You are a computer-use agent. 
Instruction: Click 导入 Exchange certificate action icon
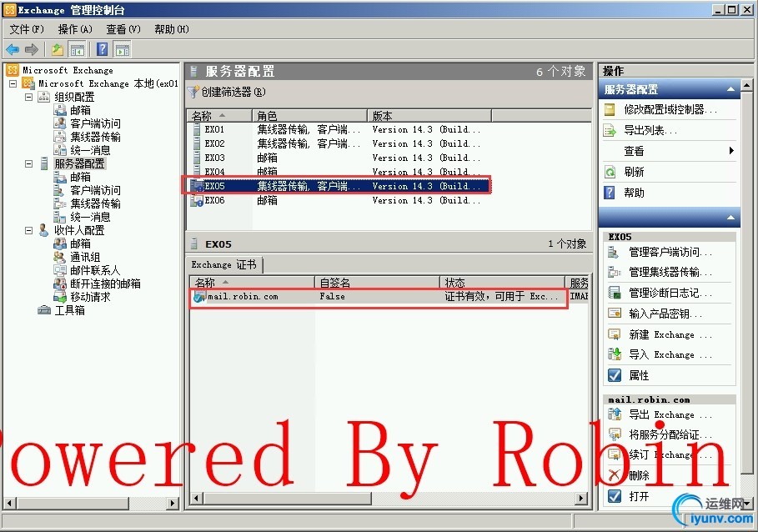(x=614, y=354)
